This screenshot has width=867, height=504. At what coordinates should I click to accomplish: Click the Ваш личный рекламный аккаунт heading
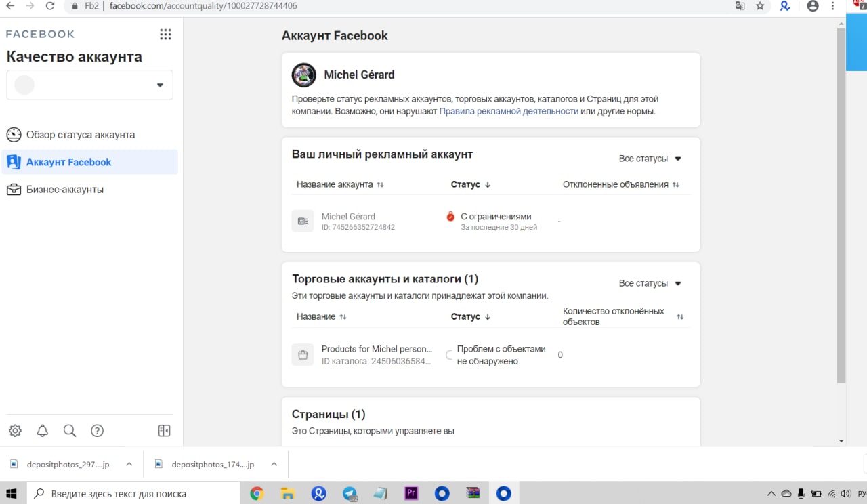point(382,154)
